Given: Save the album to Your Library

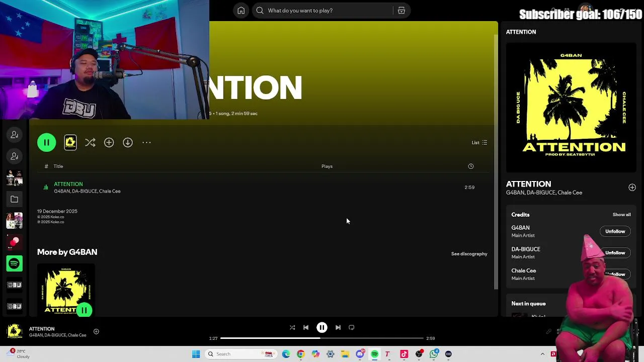Looking at the screenshot, I should (x=109, y=143).
